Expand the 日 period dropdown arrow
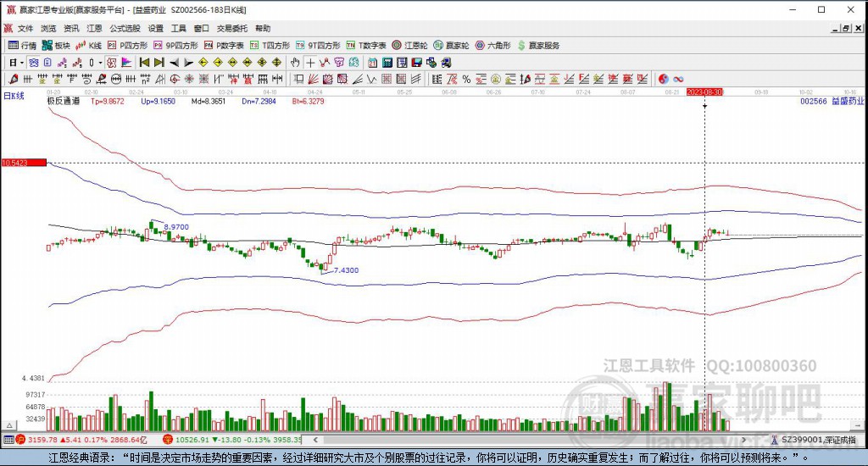The height and width of the screenshot is (466, 868). coord(21,63)
